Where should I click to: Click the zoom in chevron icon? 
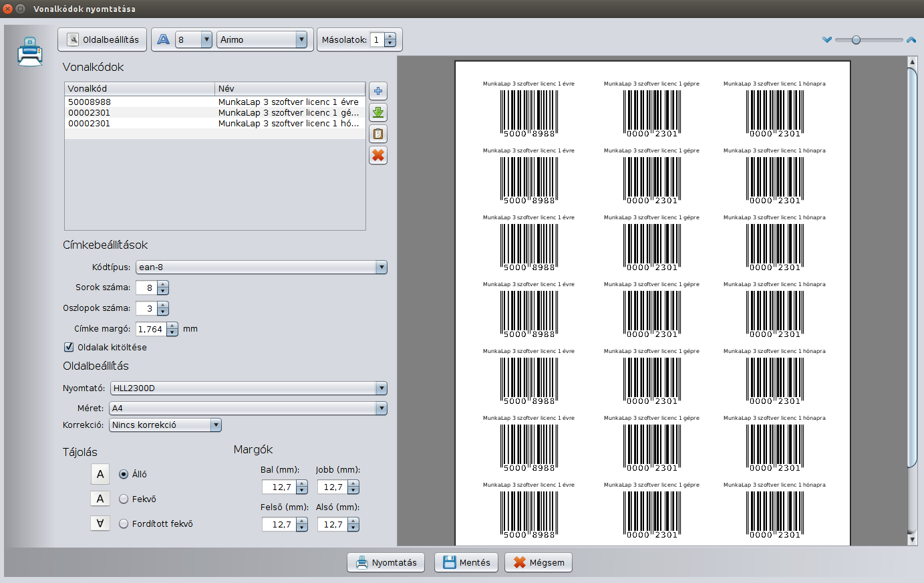pyautogui.click(x=911, y=40)
